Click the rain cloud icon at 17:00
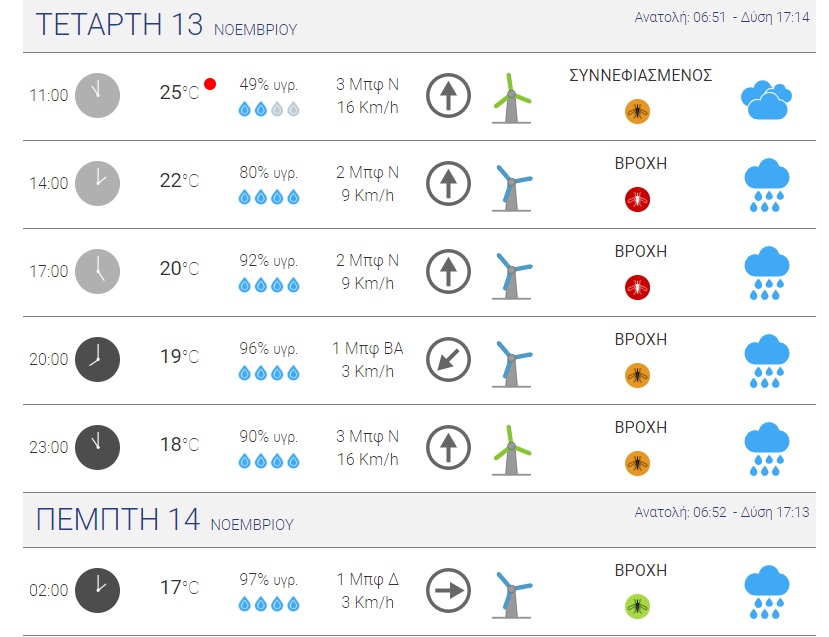Viewport: 829px width, 637px height. click(766, 273)
